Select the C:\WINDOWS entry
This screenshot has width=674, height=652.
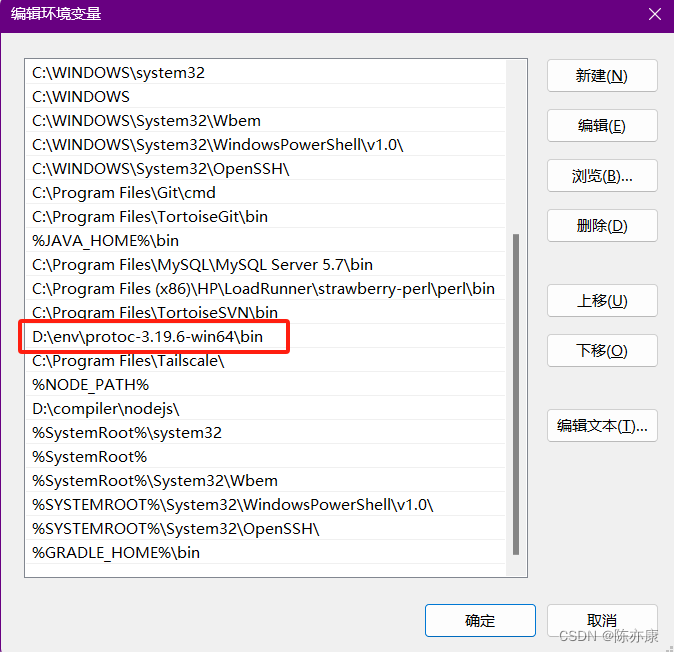click(265, 97)
